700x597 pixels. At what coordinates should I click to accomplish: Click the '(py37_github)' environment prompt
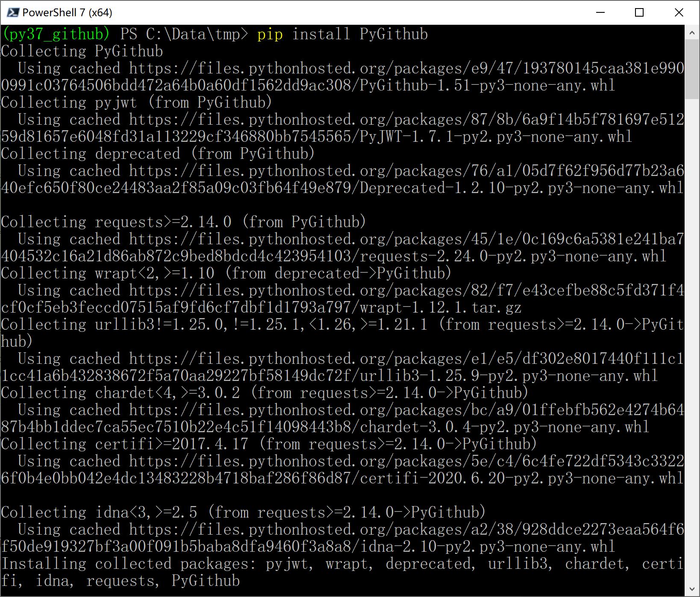[x=56, y=34]
